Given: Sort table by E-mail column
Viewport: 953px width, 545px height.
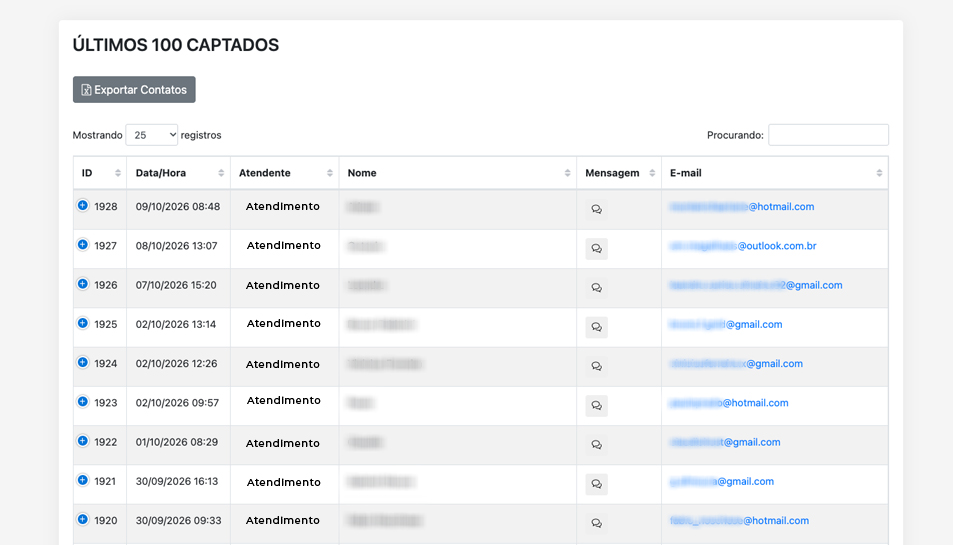Looking at the screenshot, I should 775,173.
